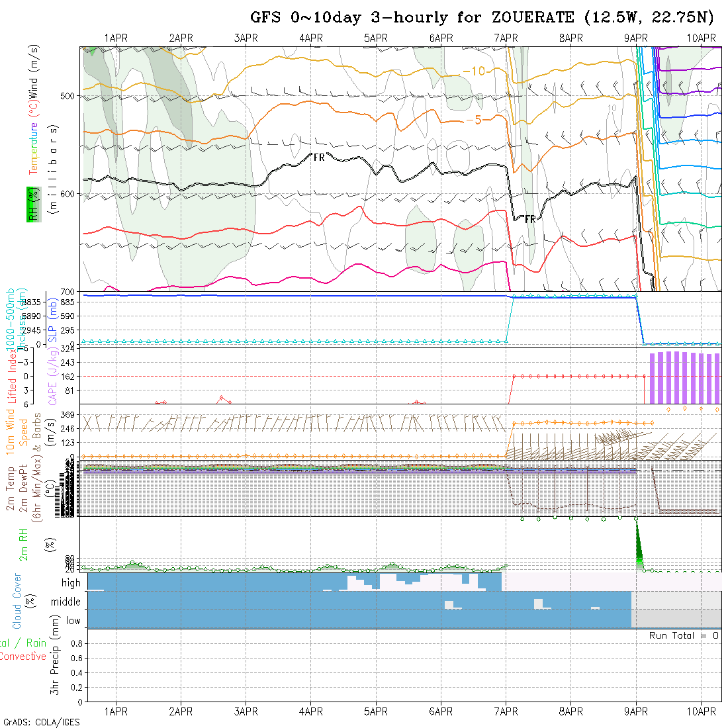Click the green RH (%) legend label

34,205
